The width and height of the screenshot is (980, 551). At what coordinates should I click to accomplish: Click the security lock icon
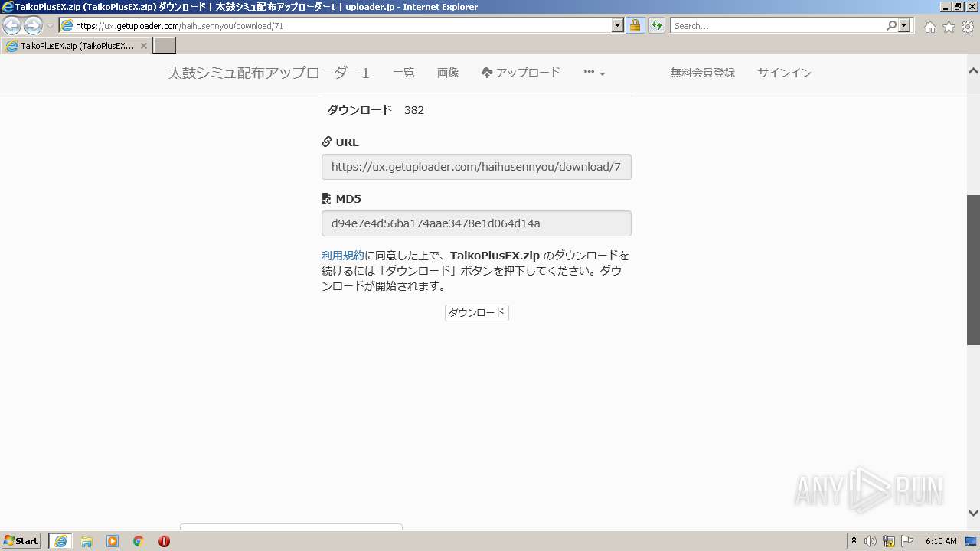pos(635,26)
